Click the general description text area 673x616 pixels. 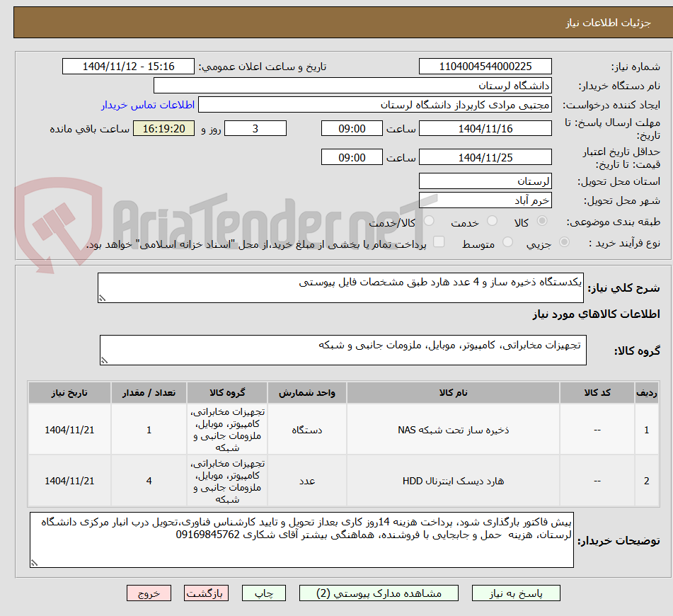tap(340, 287)
